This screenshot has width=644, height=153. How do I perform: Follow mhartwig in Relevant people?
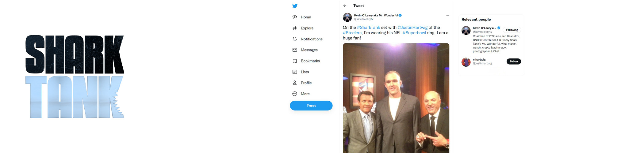514,62
